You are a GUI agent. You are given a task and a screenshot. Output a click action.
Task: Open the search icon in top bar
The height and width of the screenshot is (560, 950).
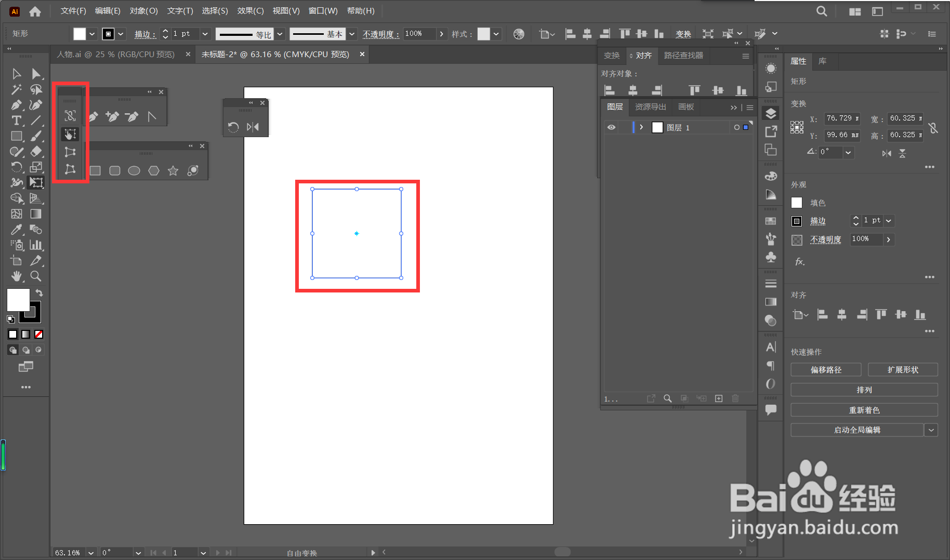822,11
